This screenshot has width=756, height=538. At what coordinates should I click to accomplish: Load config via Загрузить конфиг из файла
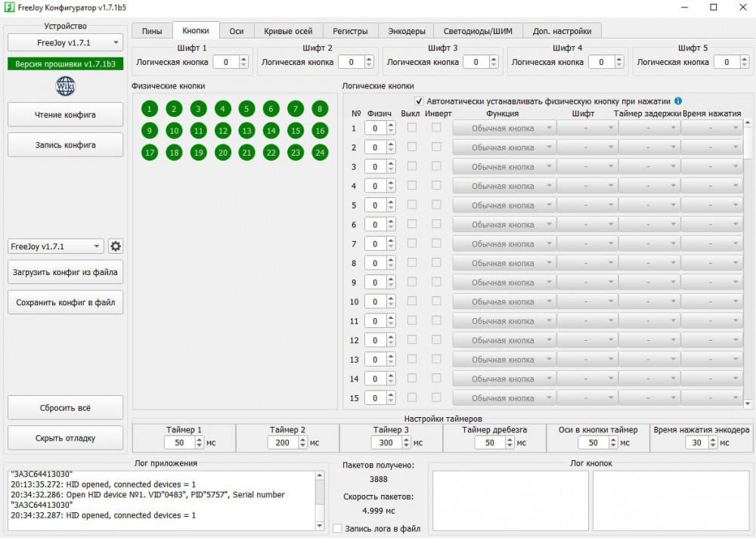[65, 272]
